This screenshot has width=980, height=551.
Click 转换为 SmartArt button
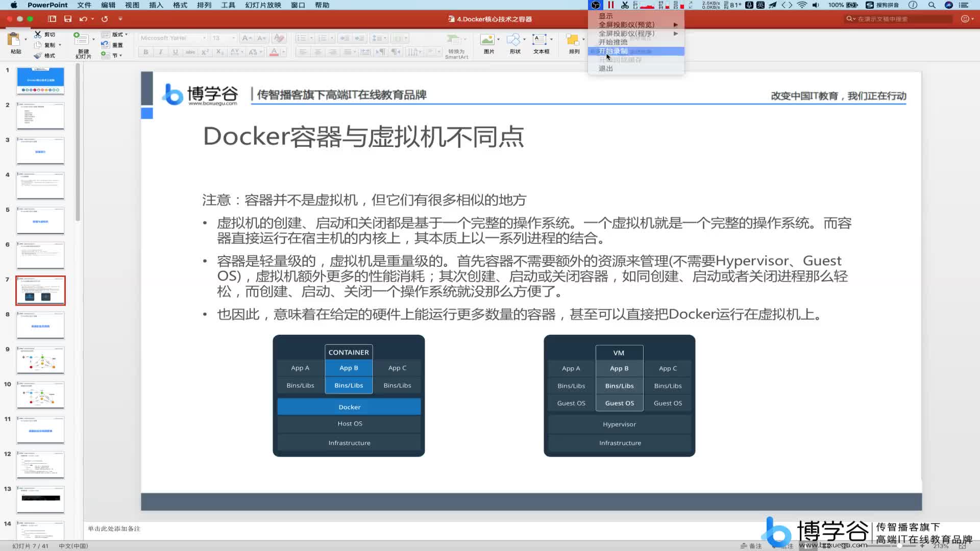point(456,46)
